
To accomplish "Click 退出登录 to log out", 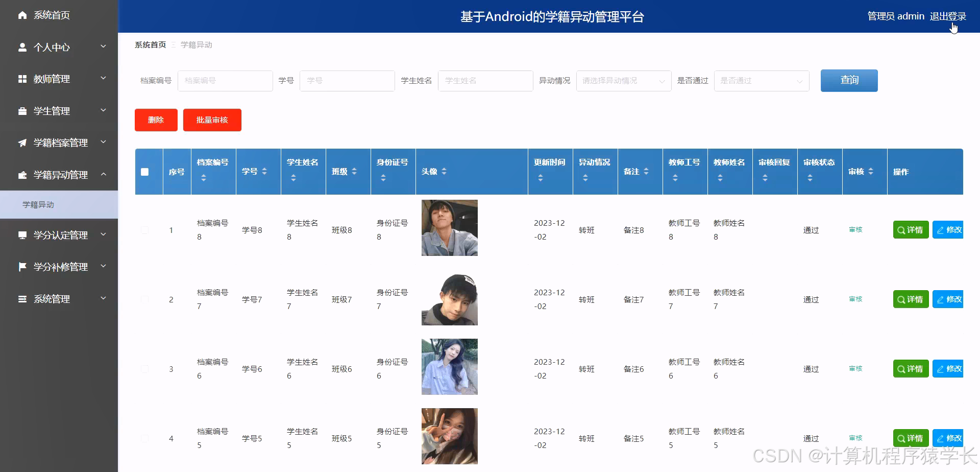I will (x=948, y=16).
